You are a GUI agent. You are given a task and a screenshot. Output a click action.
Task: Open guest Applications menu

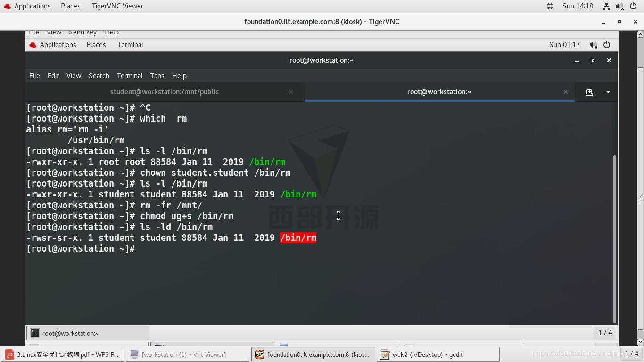58,45
